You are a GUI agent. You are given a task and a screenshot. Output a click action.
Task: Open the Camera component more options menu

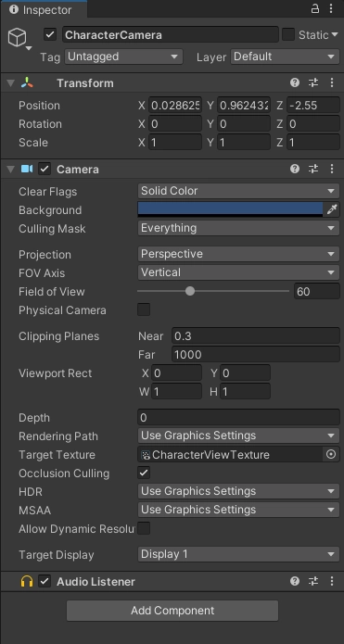tap(332, 169)
